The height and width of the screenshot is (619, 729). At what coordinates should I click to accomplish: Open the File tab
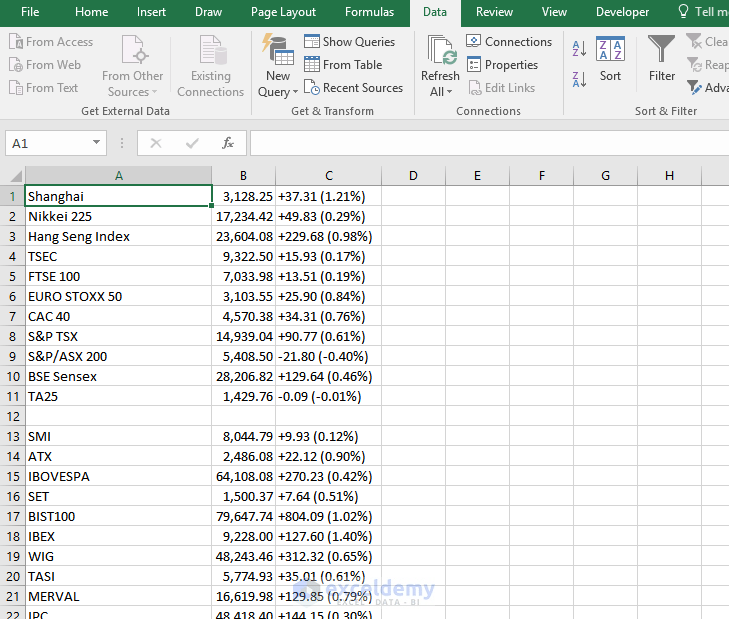(x=30, y=12)
